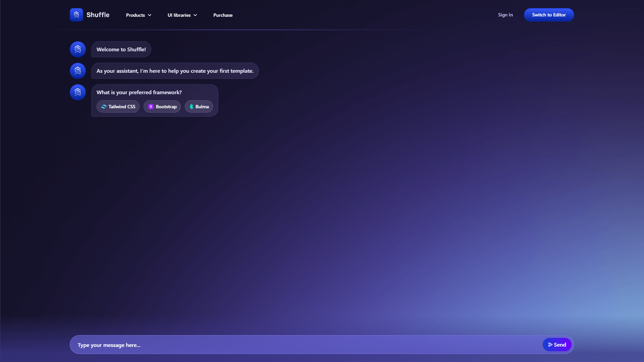
Task: Choose the Tailwind CSS framework option
Action: pyautogui.click(x=118, y=107)
